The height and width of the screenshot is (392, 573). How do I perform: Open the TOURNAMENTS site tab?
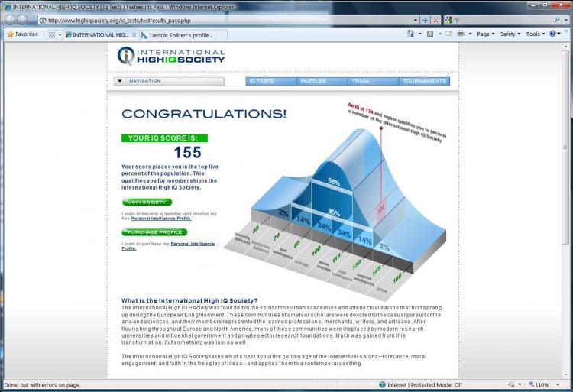424,81
